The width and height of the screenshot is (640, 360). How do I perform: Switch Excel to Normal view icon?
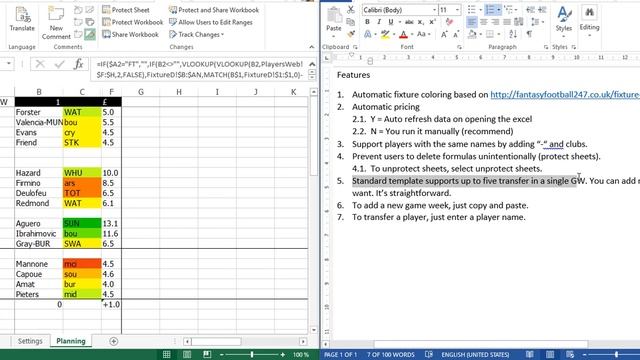(167, 354)
